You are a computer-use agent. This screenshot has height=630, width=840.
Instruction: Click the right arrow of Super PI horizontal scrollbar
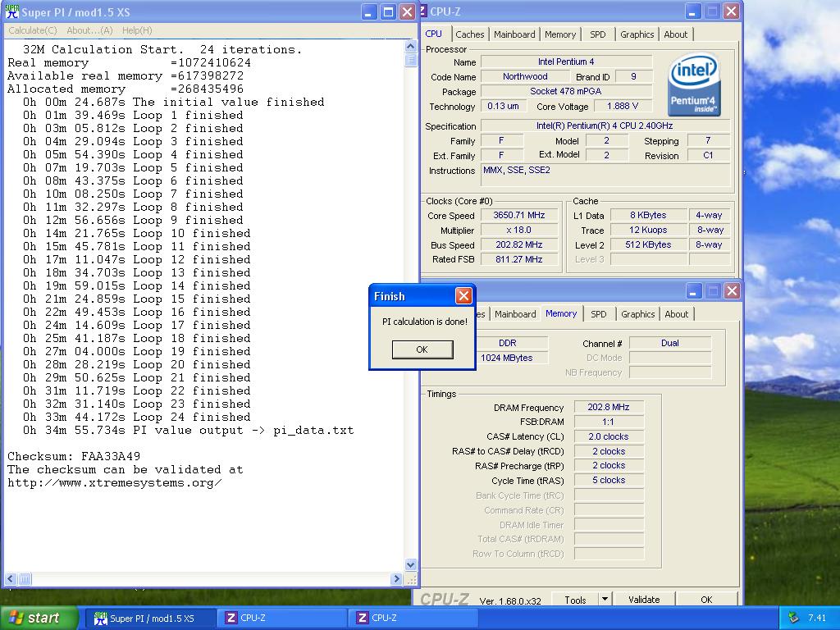point(396,578)
